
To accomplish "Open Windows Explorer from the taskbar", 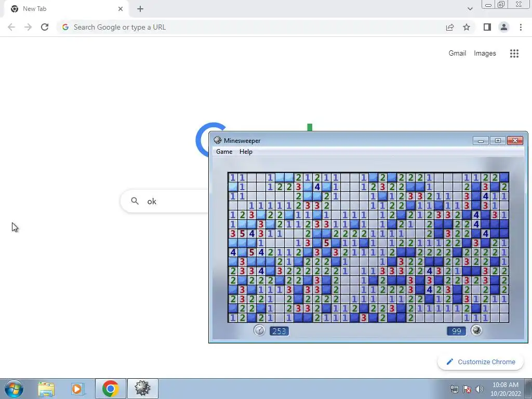I will pos(46,389).
